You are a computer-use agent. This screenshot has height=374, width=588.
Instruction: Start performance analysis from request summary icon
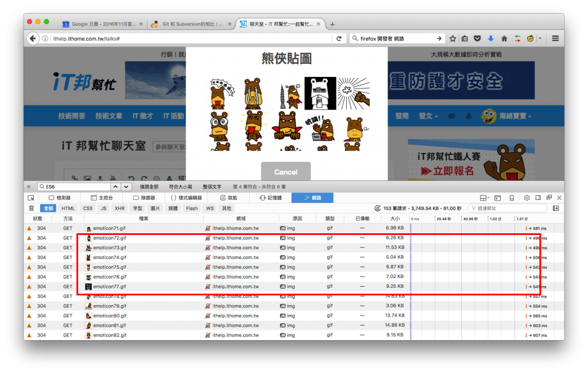(378, 208)
